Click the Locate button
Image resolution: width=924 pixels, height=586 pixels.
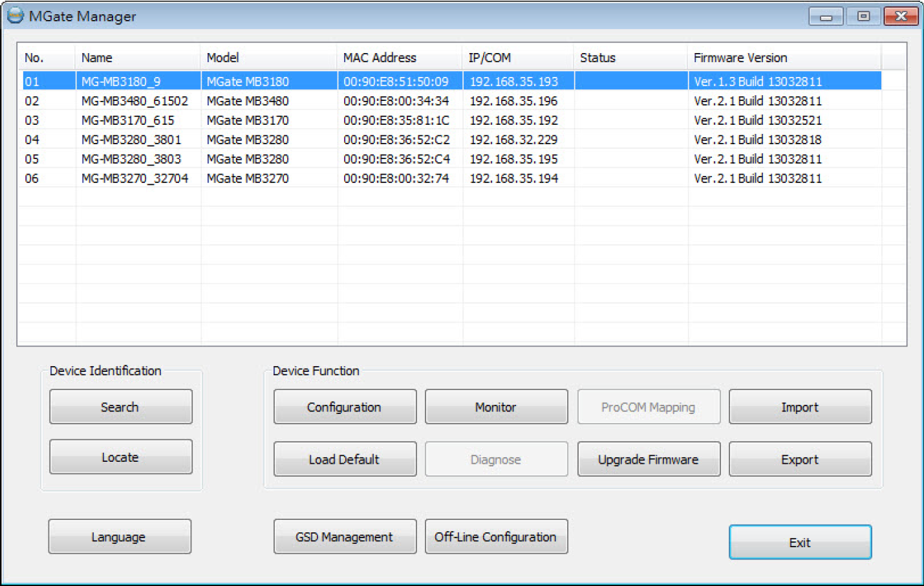click(120, 457)
